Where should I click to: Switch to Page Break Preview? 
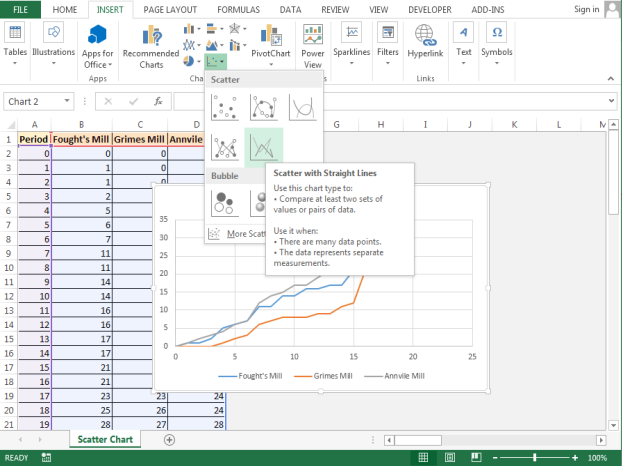(476, 457)
